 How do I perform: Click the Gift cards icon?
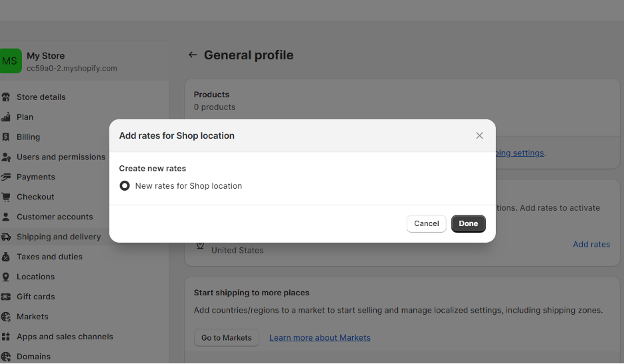[5, 297]
